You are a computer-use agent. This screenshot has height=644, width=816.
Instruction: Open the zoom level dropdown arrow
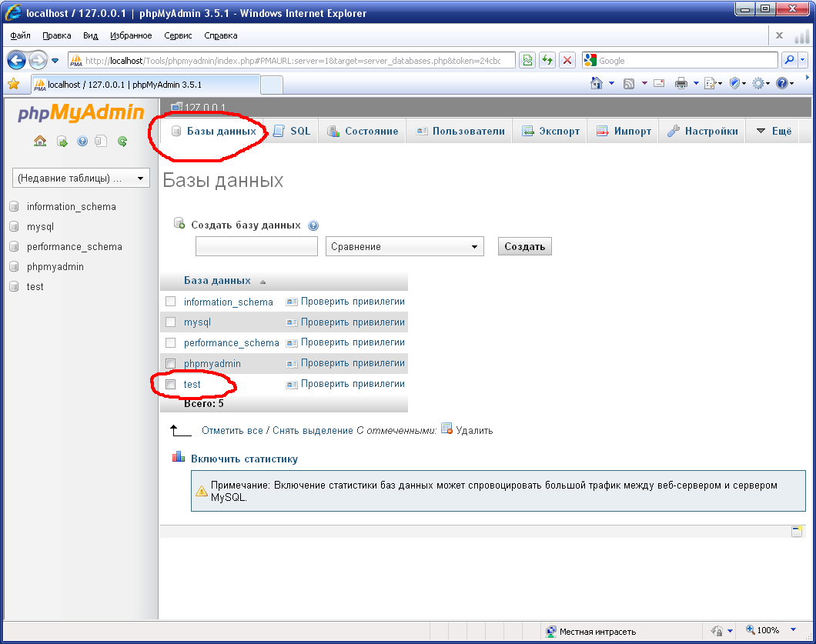(x=793, y=630)
